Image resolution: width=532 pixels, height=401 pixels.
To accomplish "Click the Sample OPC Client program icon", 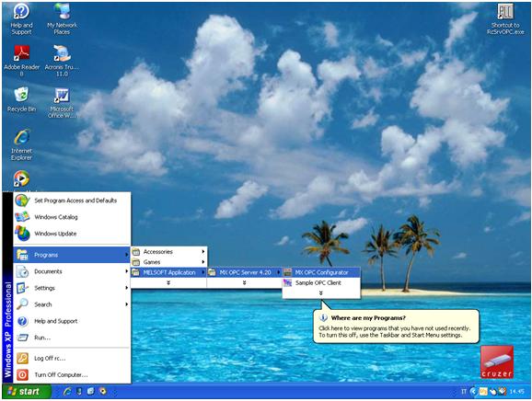I will [287, 282].
